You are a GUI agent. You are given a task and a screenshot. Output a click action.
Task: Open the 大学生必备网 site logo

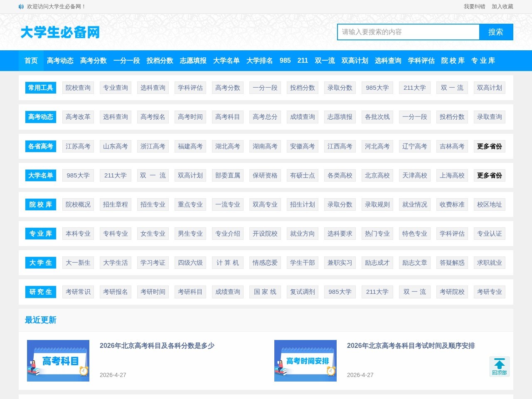(x=60, y=32)
